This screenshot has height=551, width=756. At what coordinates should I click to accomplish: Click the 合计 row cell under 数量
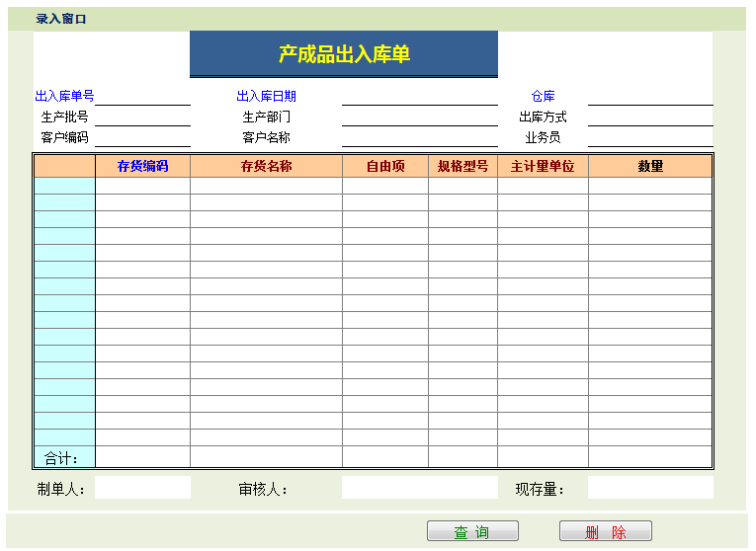click(x=650, y=456)
